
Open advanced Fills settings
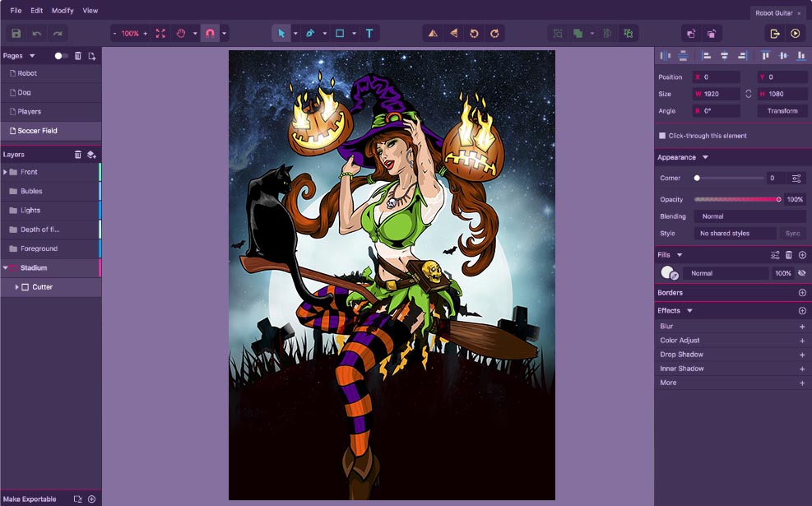coord(775,255)
